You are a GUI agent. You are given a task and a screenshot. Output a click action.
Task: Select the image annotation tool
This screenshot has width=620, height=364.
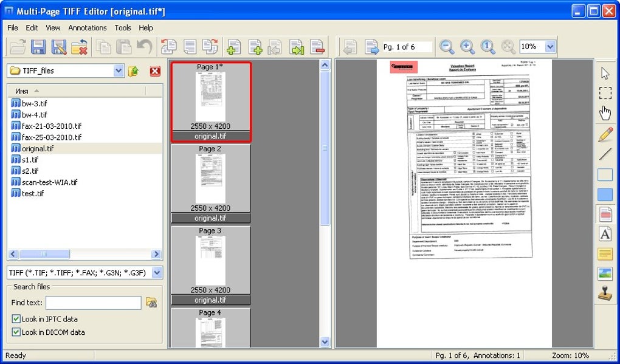(x=605, y=273)
